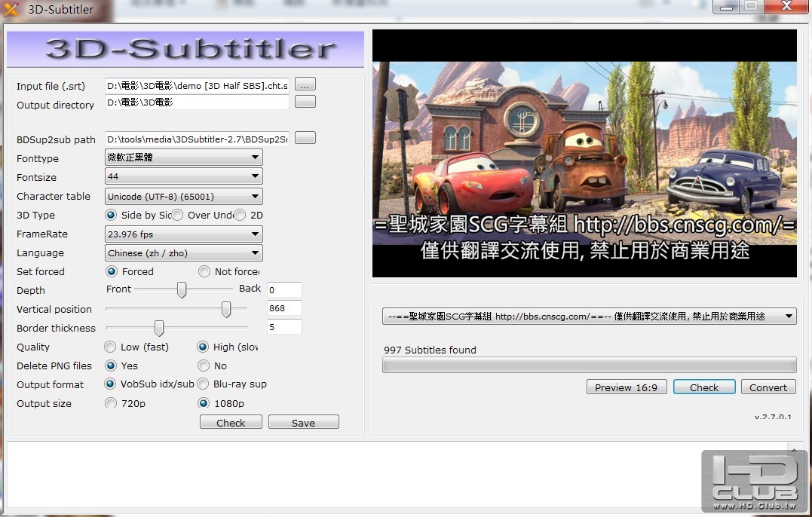Click the '997 Subtitles found' text
The height and width of the screenshot is (517, 812).
tap(430, 350)
